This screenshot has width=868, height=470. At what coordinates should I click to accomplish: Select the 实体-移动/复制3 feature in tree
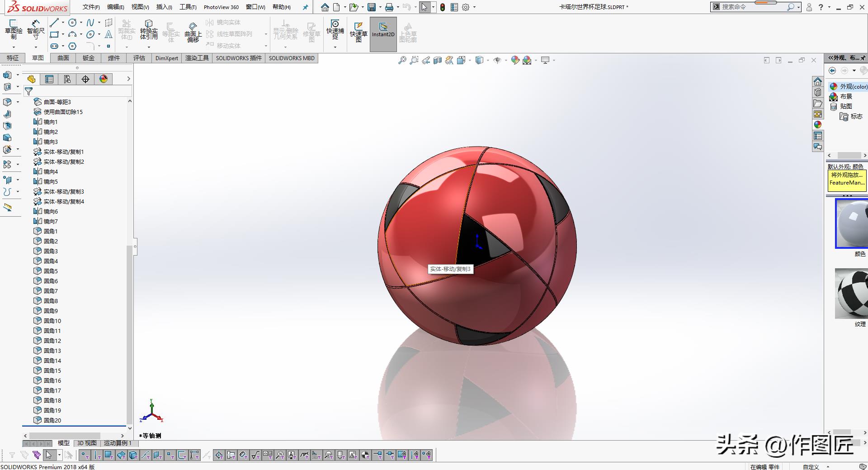point(63,191)
